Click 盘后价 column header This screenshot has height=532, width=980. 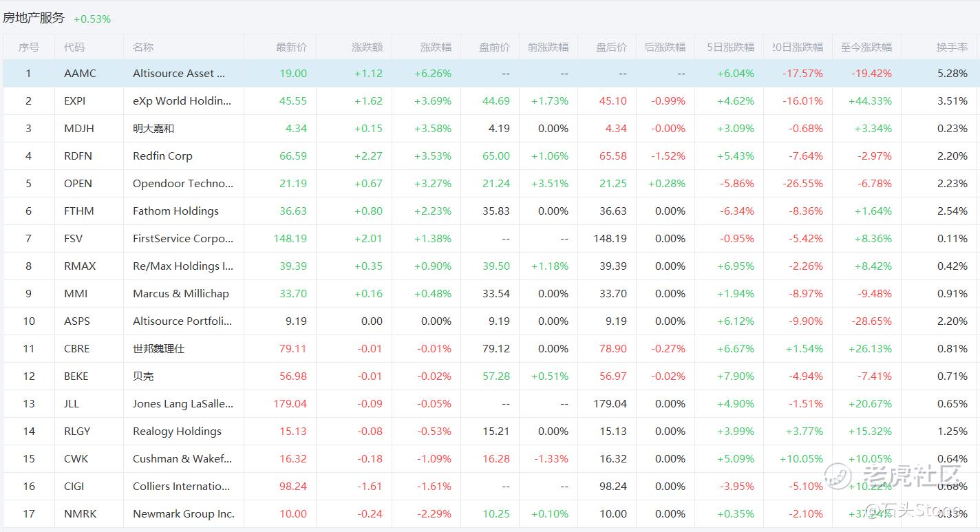(611, 47)
